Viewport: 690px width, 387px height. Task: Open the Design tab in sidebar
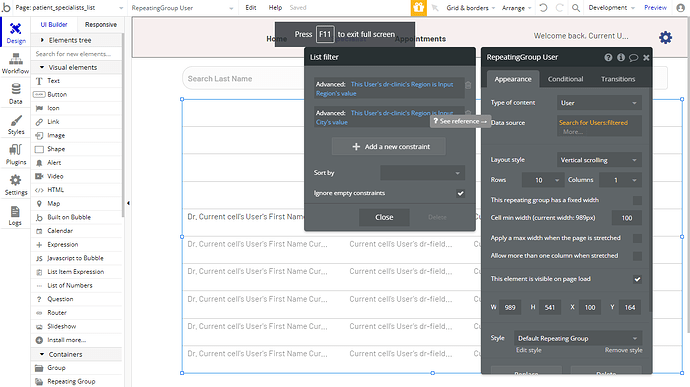15,33
